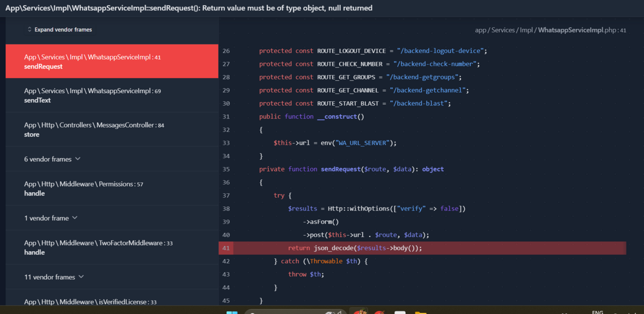Click the ->post($this->url . $route, $data) line
Screen dimensions: 644x314
coord(366,235)
